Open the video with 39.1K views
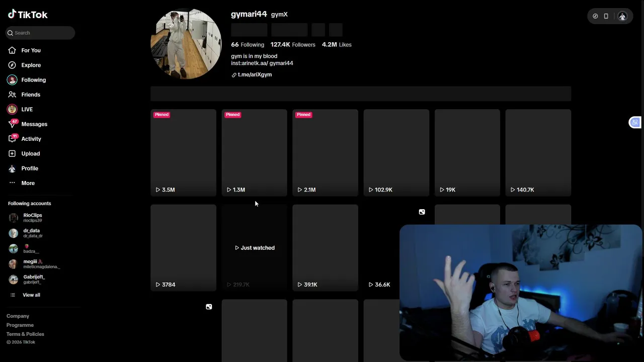This screenshot has width=644, height=362. [x=325, y=247]
